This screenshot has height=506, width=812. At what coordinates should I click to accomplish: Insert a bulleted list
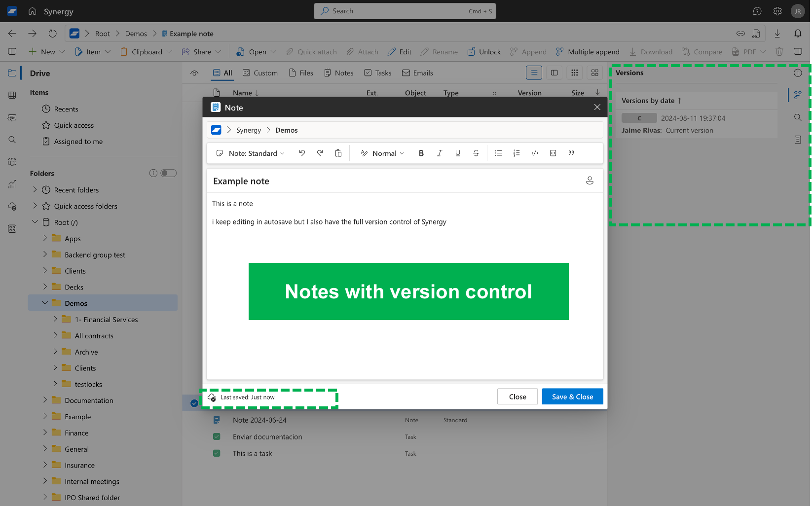(x=498, y=153)
